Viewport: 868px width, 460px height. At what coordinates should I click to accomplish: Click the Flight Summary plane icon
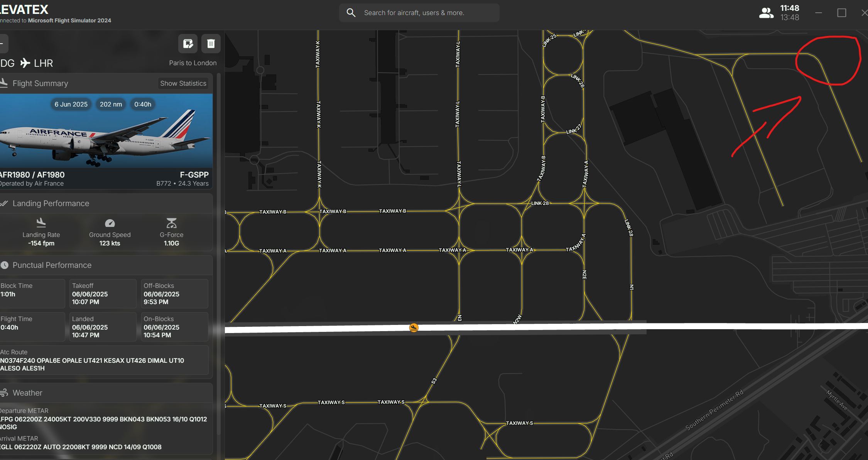(4, 83)
